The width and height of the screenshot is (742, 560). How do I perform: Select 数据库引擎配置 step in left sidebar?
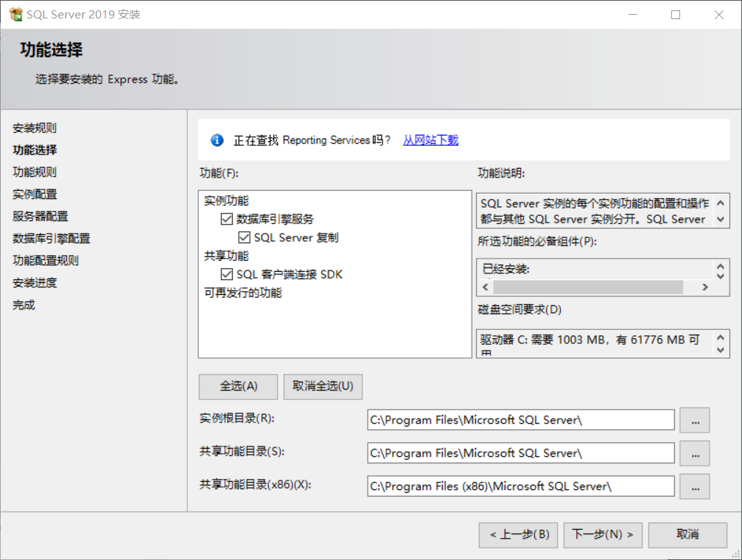pyautogui.click(x=51, y=238)
